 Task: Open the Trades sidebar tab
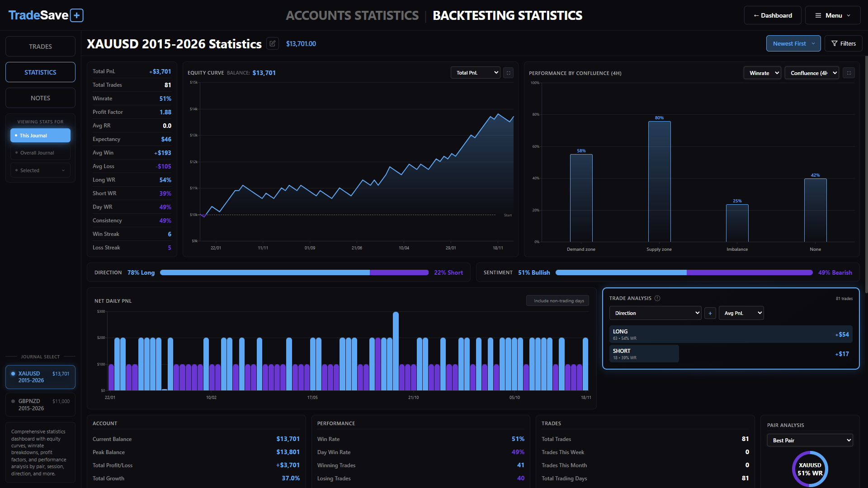(x=40, y=47)
